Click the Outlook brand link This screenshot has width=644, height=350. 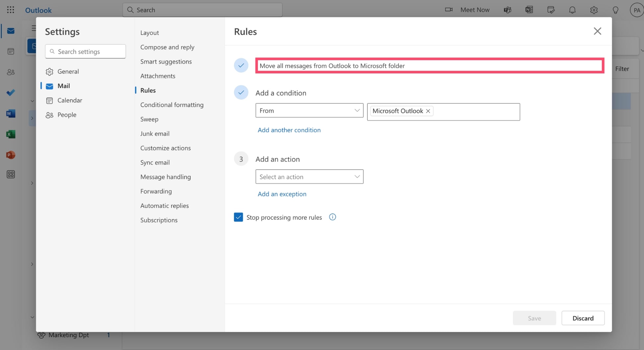pyautogui.click(x=38, y=10)
